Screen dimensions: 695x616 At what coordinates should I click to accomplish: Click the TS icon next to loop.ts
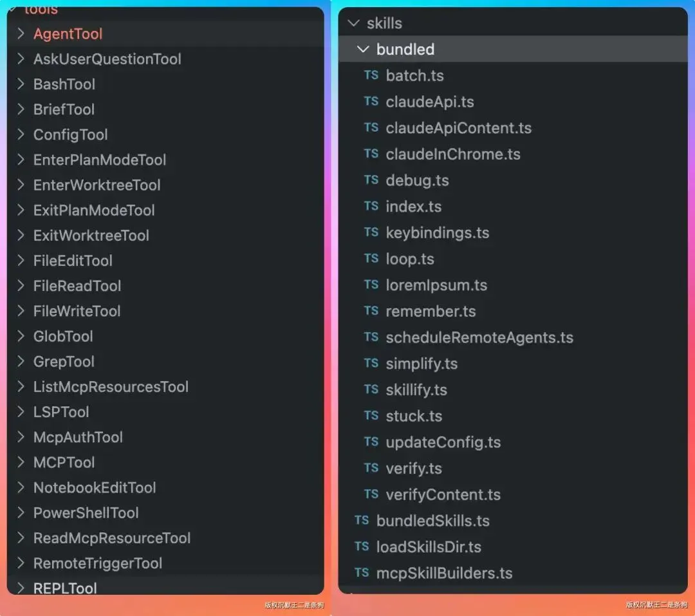371,259
